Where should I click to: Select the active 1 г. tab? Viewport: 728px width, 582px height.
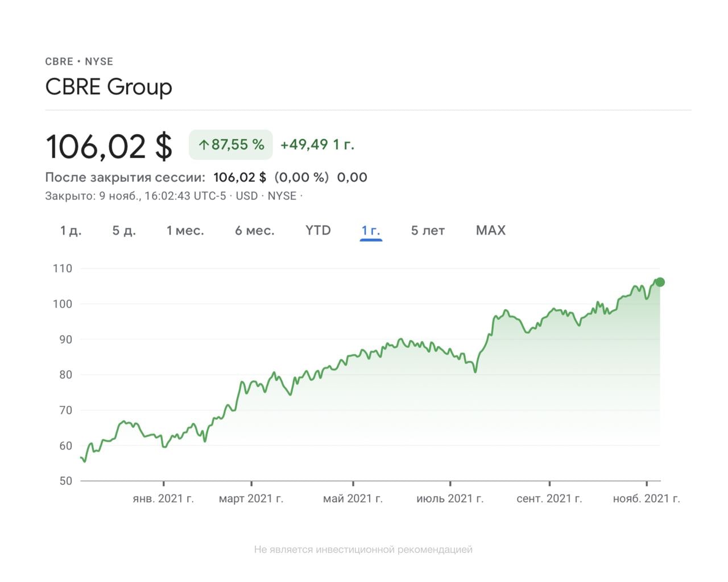tap(371, 230)
